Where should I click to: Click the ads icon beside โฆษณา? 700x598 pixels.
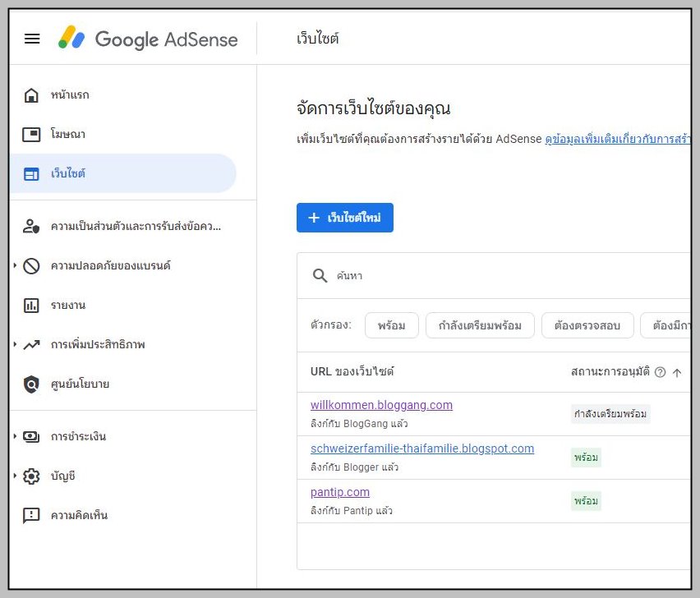click(31, 134)
